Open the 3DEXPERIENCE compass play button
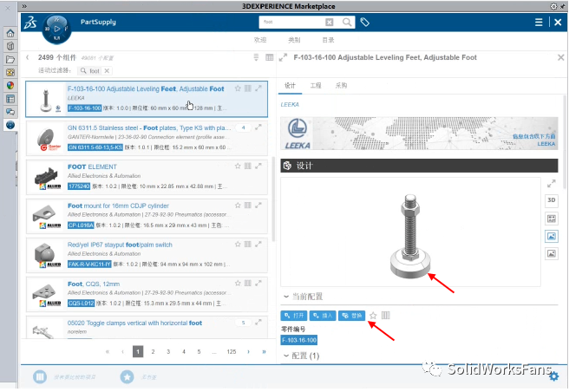 point(56,29)
